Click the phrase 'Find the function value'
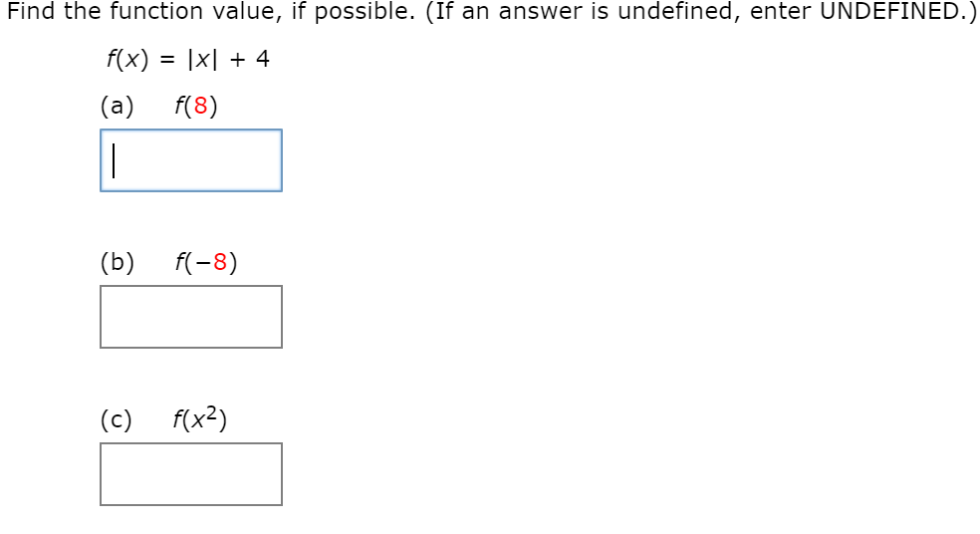 pyautogui.click(x=141, y=11)
